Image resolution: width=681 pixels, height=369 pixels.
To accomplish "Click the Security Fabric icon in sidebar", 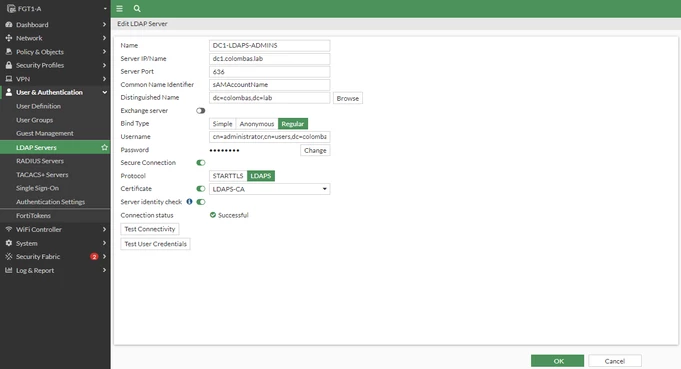I will [x=9, y=257].
